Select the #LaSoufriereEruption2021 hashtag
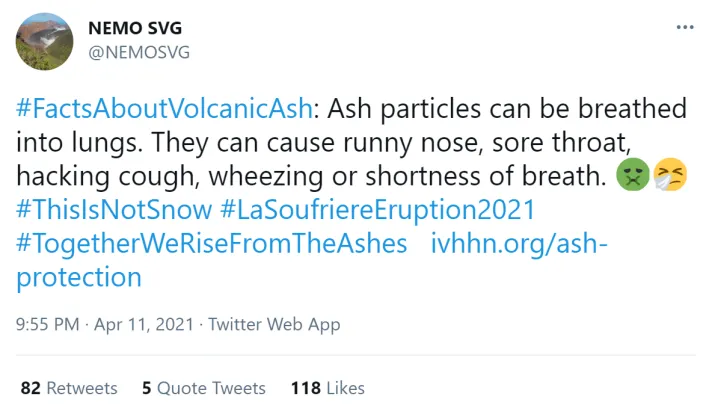The image size is (712, 408). [x=377, y=211]
